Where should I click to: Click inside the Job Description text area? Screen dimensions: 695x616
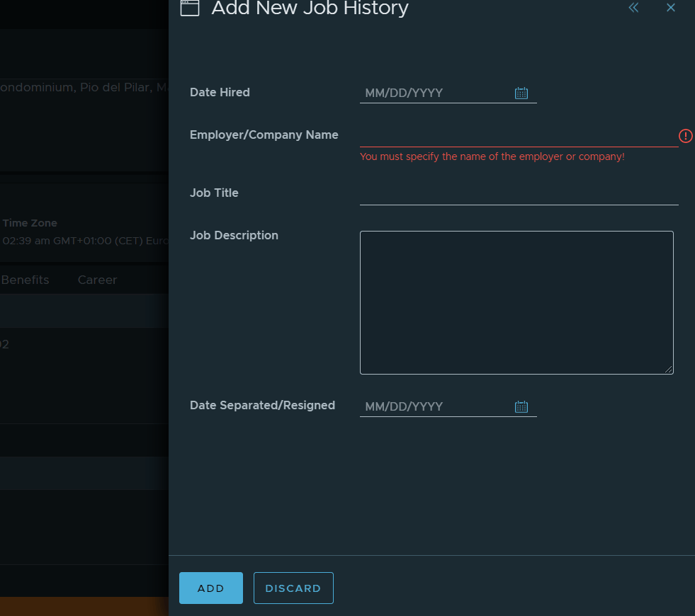[516, 302]
